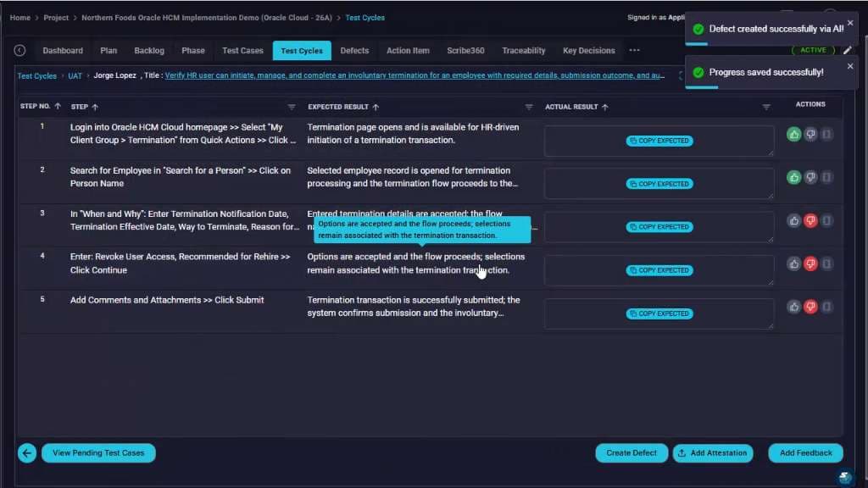Image resolution: width=868 pixels, height=488 pixels.
Task: Open the Expected Result column filter menu
Action: pyautogui.click(x=529, y=107)
